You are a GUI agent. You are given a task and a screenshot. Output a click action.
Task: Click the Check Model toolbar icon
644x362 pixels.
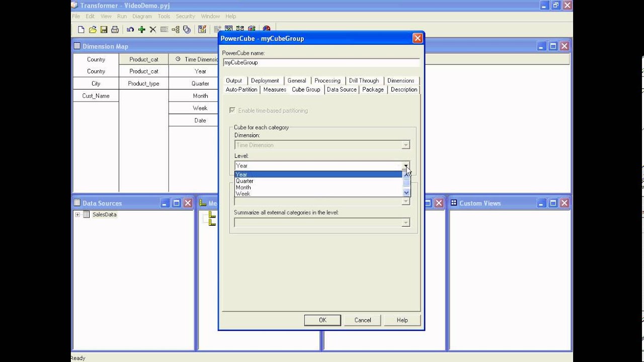(x=202, y=30)
